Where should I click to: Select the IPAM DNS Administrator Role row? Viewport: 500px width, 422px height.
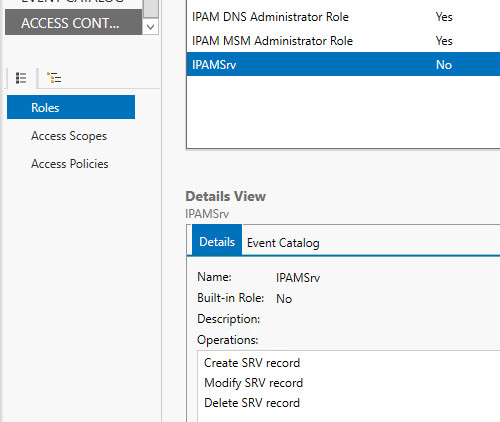(343, 17)
